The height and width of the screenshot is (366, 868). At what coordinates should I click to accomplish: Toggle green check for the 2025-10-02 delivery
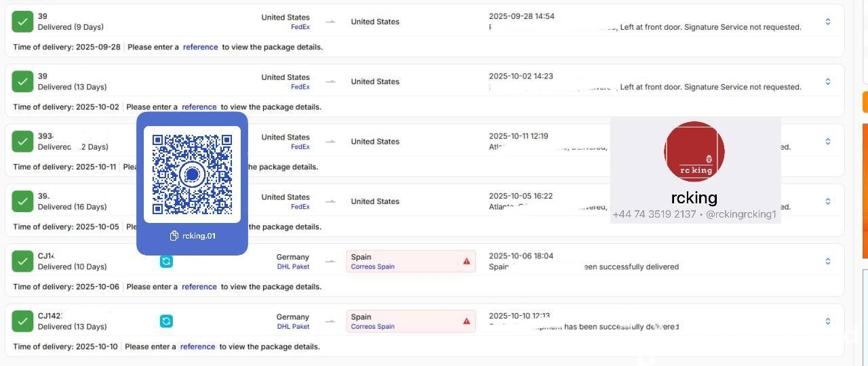[22, 81]
